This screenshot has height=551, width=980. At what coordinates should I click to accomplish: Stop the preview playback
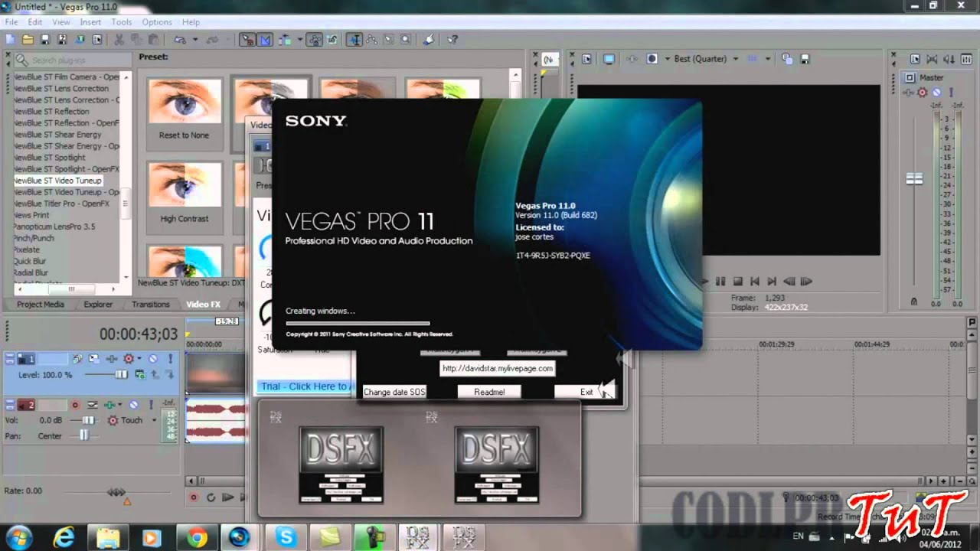(x=738, y=282)
